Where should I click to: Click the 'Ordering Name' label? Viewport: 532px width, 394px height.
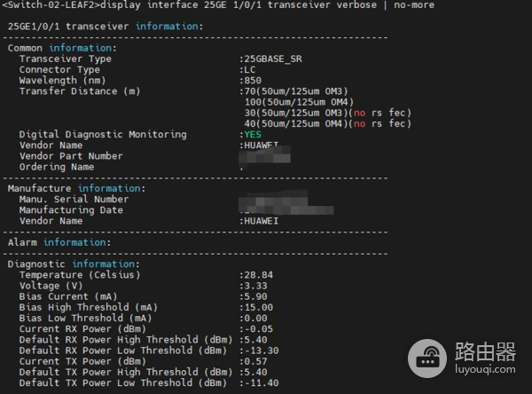tap(57, 167)
